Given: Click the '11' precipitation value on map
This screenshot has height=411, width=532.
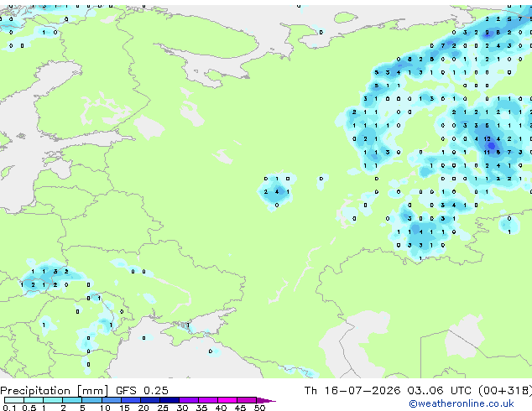Looking at the screenshot, I should 487,153.
